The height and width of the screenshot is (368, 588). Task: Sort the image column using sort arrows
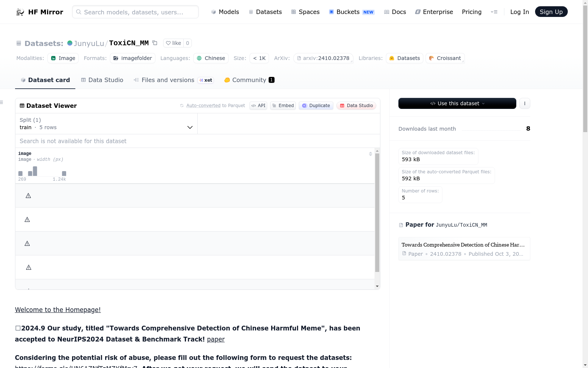click(370, 154)
